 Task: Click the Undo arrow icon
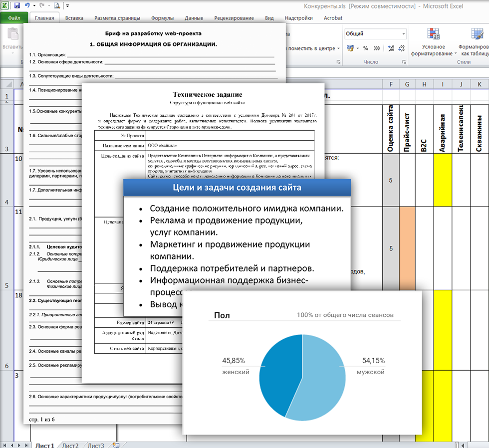pyautogui.click(x=27, y=5)
